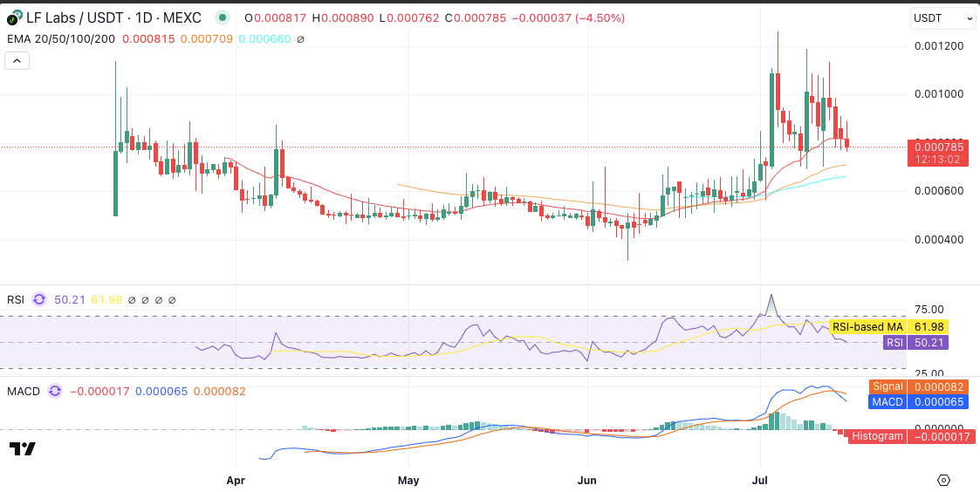Click the green market status indicator

click(x=223, y=17)
